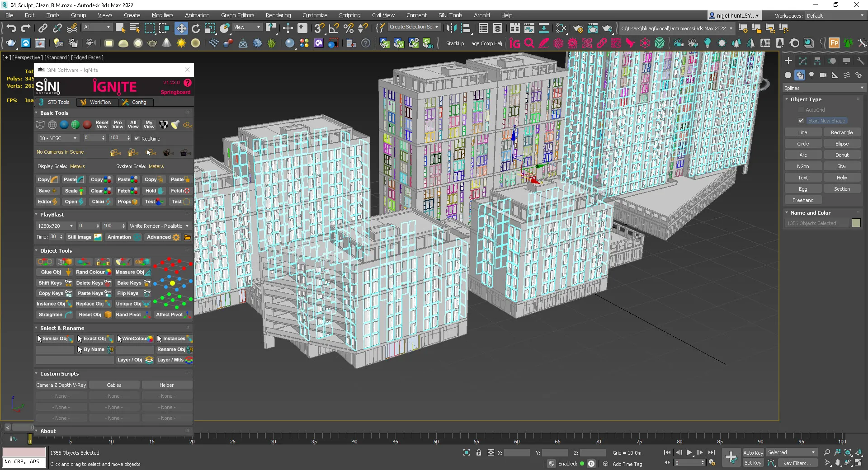The image size is (868, 470).
Task: Open the Create Selection Set dropdown
Action: click(x=414, y=27)
